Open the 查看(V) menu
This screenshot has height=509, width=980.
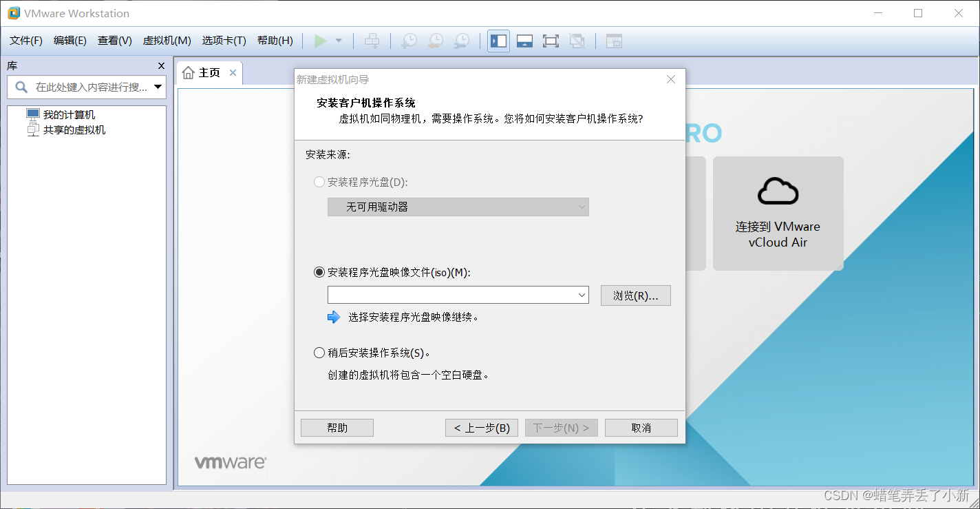coord(115,41)
